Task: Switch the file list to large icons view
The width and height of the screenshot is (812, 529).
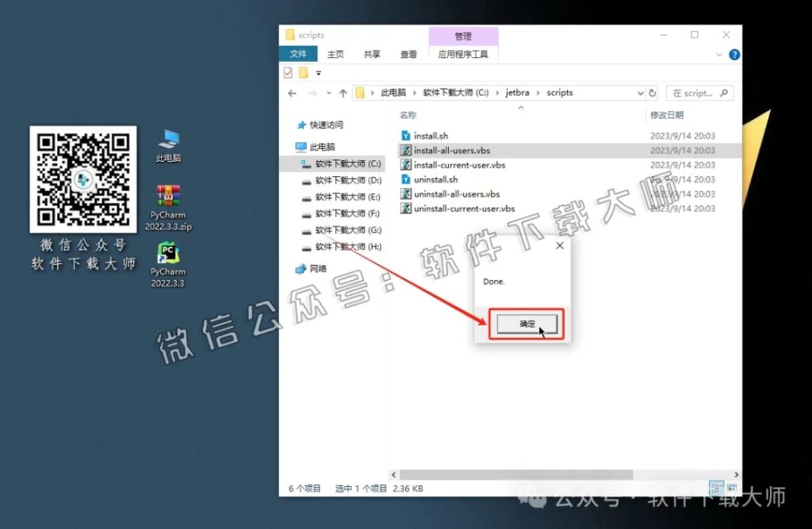Action: pyautogui.click(x=730, y=489)
